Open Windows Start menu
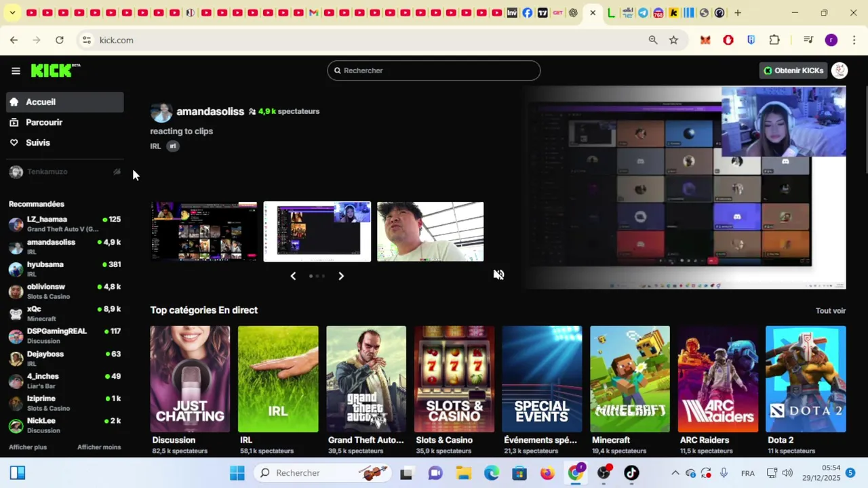The image size is (868, 488). tap(237, 473)
